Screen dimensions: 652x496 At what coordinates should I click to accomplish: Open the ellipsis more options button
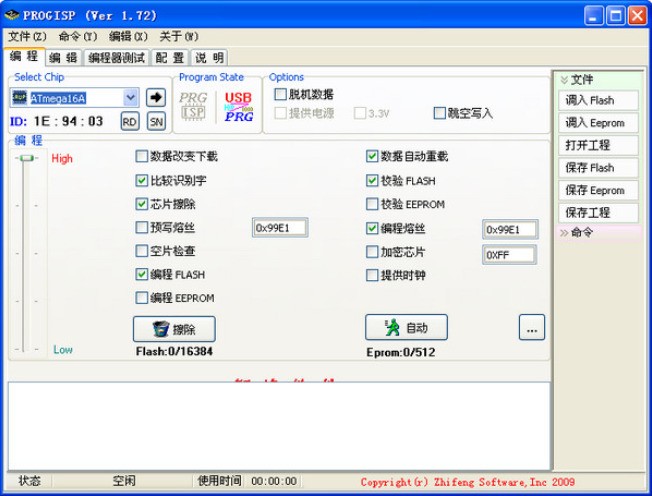tap(532, 327)
